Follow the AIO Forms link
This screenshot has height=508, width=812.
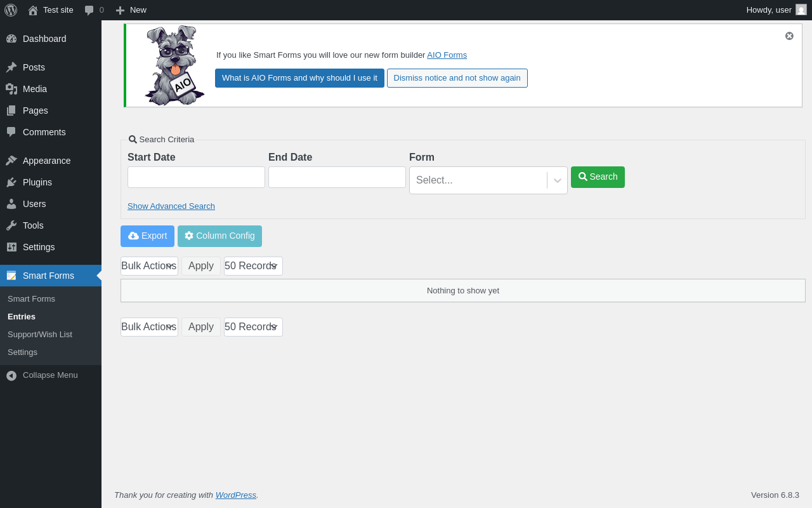pos(447,55)
